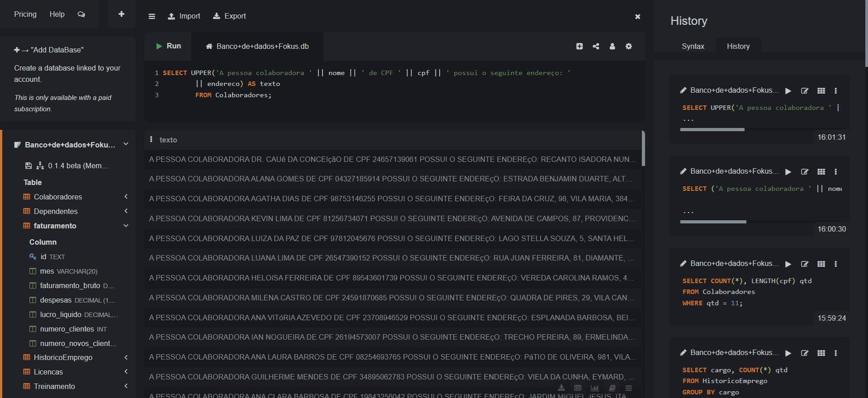
Task: Collapse the Banco+de+dados+Foku database tree
Action: (x=126, y=144)
